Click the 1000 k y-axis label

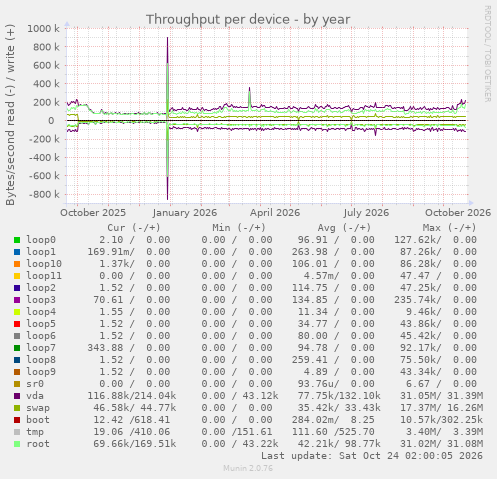pyautogui.click(x=43, y=29)
